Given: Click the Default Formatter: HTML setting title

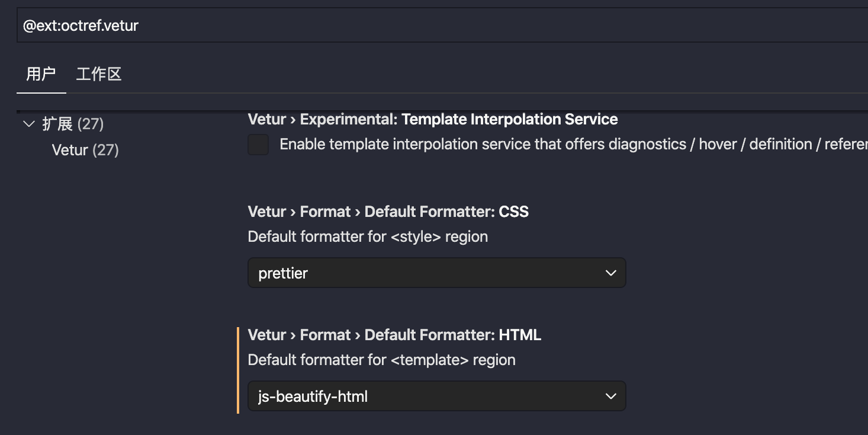Looking at the screenshot, I should point(394,335).
